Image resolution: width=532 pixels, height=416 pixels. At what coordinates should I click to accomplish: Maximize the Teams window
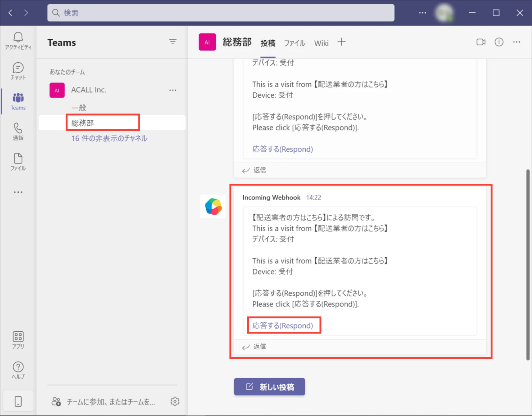click(496, 13)
